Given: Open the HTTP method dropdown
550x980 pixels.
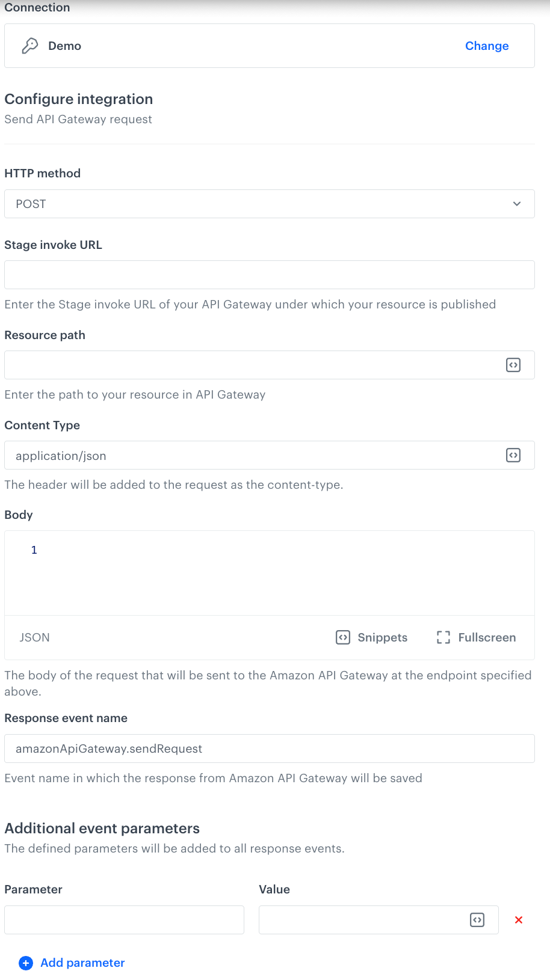Looking at the screenshot, I should [269, 204].
